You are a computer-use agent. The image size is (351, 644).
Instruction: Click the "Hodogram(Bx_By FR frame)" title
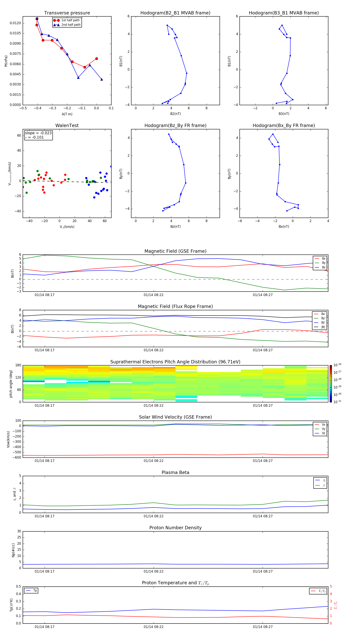pos(284,125)
